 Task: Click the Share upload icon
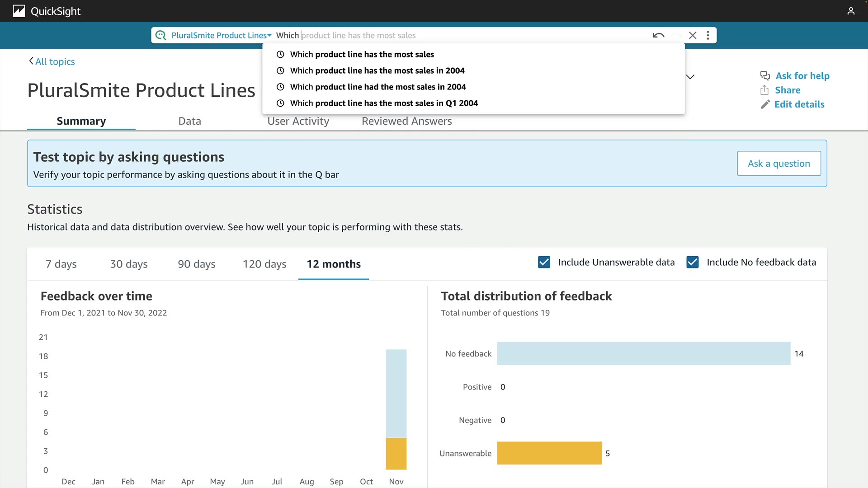764,90
